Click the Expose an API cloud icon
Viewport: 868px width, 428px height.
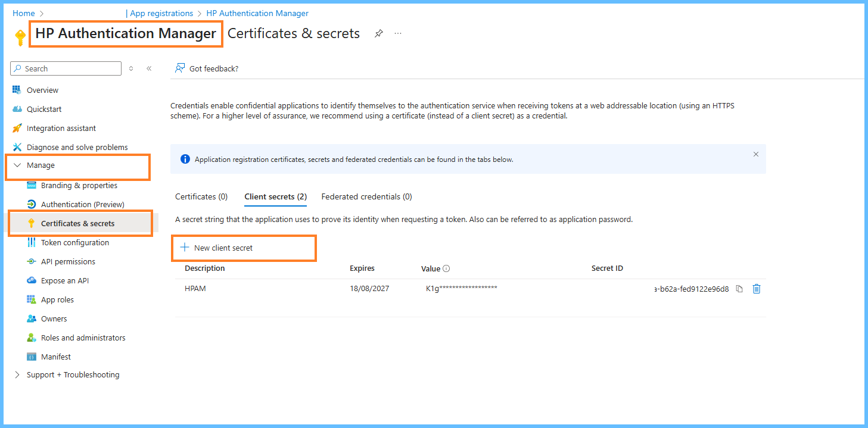pos(31,280)
